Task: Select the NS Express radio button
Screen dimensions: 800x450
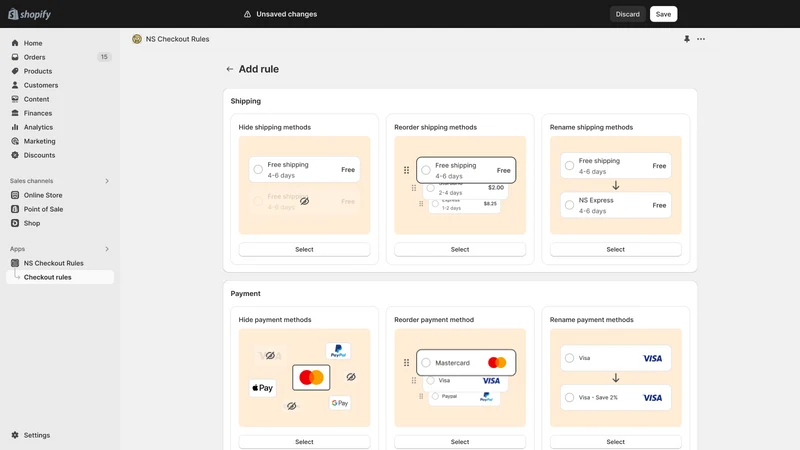Action: pos(569,205)
